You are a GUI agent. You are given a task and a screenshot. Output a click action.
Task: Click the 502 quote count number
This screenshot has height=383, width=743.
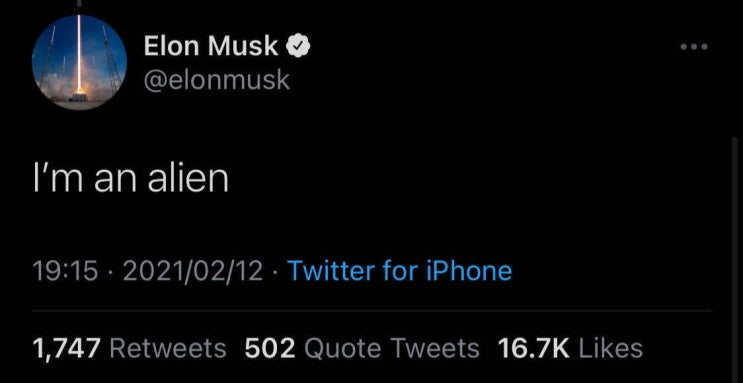point(270,348)
